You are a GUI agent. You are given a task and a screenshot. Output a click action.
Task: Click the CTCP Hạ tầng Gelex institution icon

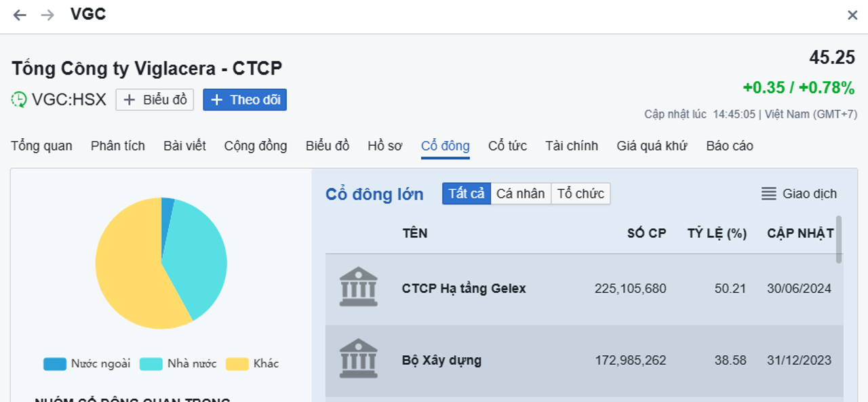(358, 287)
